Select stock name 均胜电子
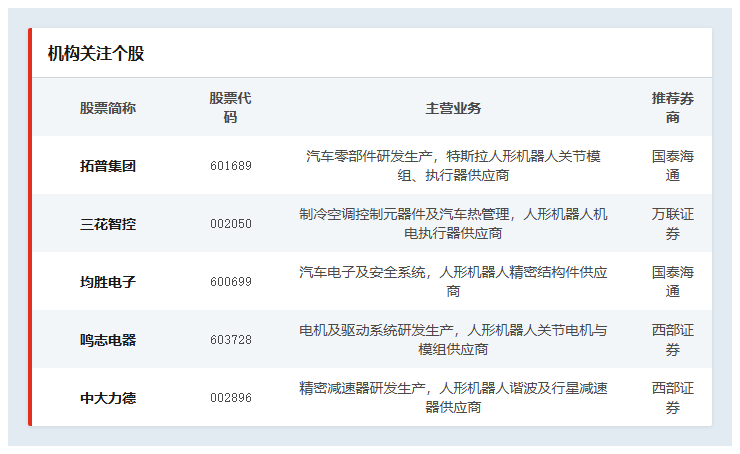 [x=108, y=282]
